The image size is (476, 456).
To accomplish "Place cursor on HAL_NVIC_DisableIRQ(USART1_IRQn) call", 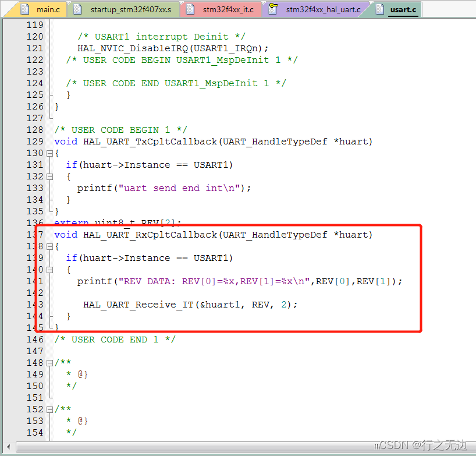I will (173, 48).
